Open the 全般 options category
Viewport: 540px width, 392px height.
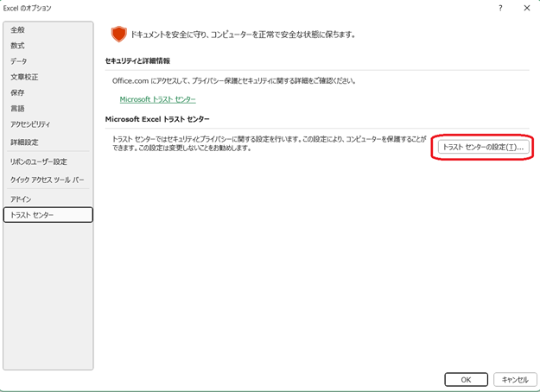tap(48, 30)
